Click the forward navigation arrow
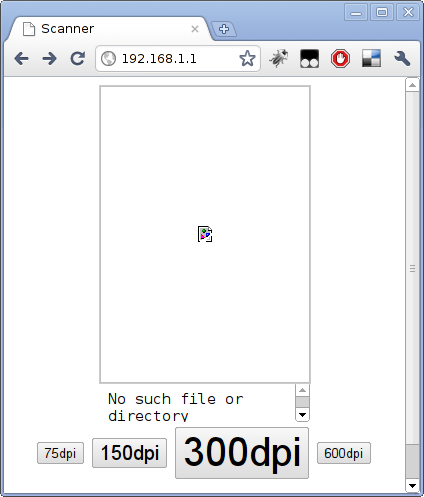Viewport: 424px width, 497px height. click(x=49, y=59)
